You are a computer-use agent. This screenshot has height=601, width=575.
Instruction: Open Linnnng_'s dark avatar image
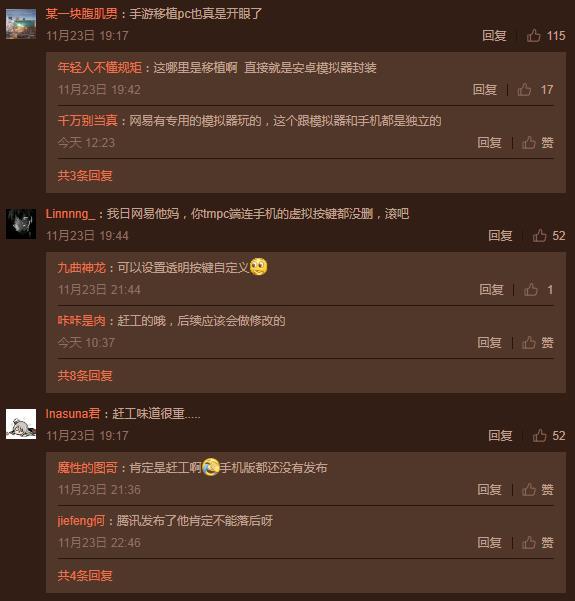point(21,224)
